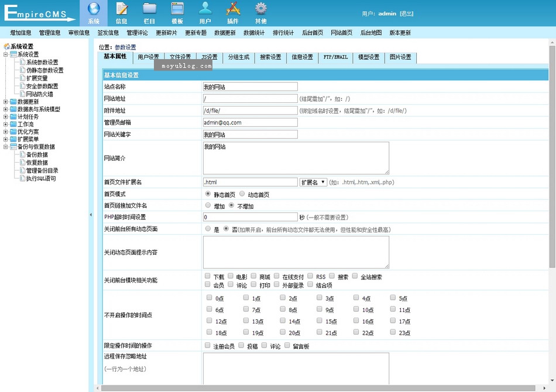The width and height of the screenshot is (556, 392).
Task: Click page icon beside 备份数据
Action: pyautogui.click(x=23, y=154)
